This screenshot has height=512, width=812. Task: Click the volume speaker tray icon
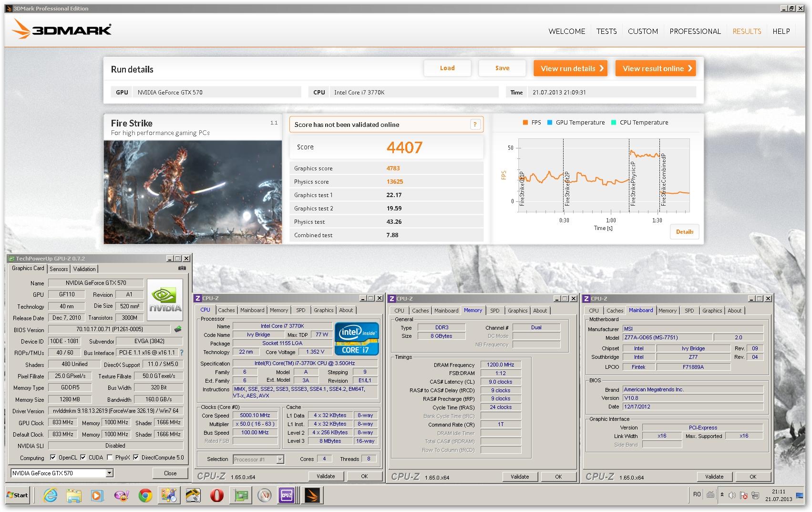pos(732,495)
